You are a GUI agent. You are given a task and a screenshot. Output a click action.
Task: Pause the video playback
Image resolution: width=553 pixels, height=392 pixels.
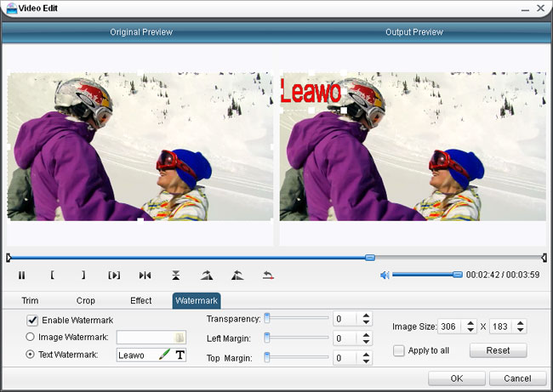click(x=21, y=275)
